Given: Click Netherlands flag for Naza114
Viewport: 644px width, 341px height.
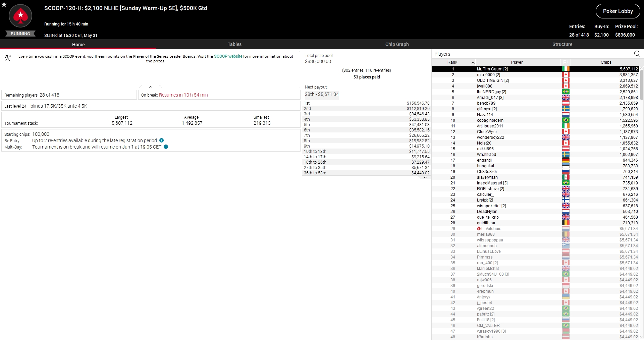Looking at the screenshot, I should click(x=566, y=115).
